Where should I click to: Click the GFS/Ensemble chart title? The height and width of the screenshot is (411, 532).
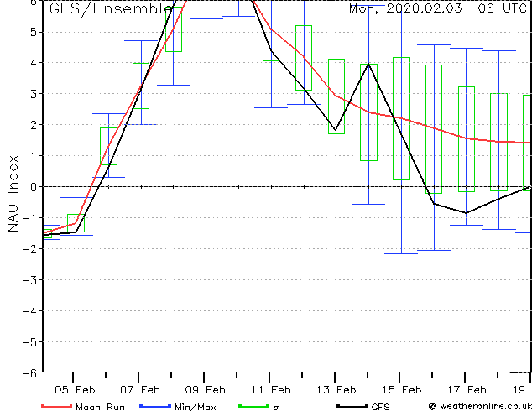pos(111,8)
